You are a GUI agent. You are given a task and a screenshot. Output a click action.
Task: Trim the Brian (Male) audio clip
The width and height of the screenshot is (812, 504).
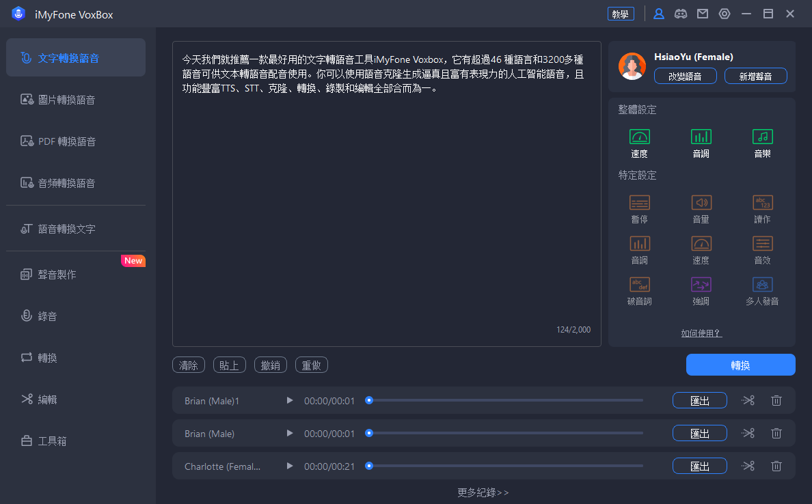coord(748,433)
